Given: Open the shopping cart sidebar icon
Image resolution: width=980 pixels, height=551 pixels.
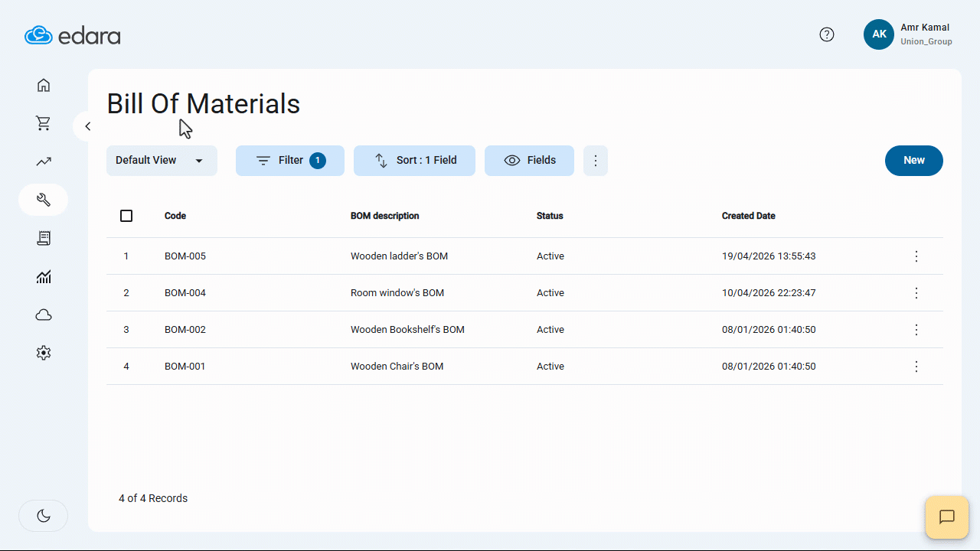Looking at the screenshot, I should click(x=44, y=123).
